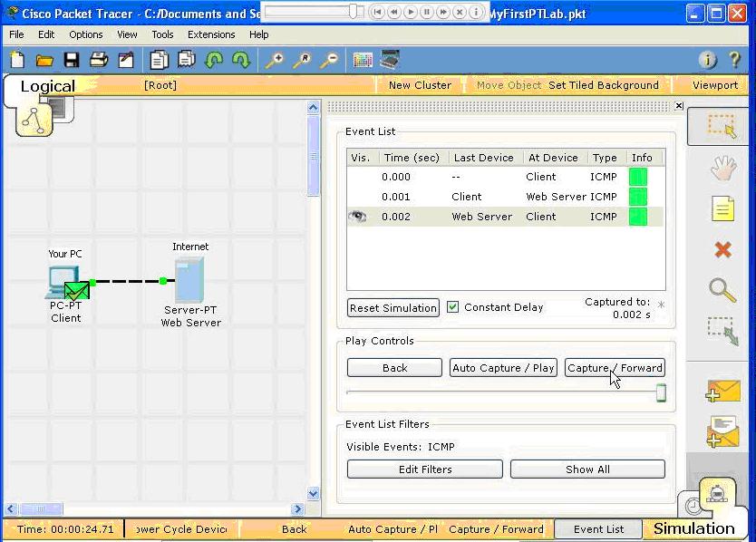Viewport: 756px width, 542px height.
Task: Add a Simple PDU envelope
Action: click(722, 391)
